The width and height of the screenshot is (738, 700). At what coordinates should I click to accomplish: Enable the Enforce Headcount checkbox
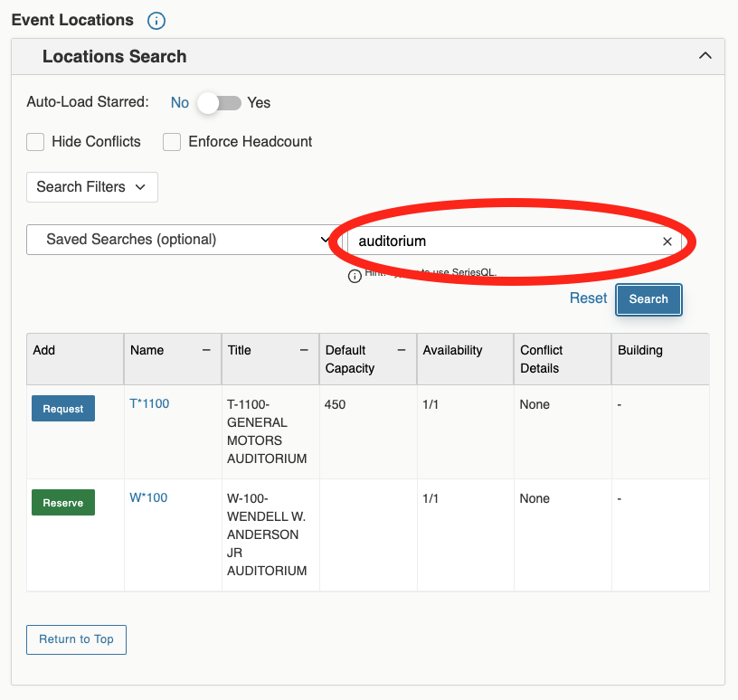coord(172,142)
